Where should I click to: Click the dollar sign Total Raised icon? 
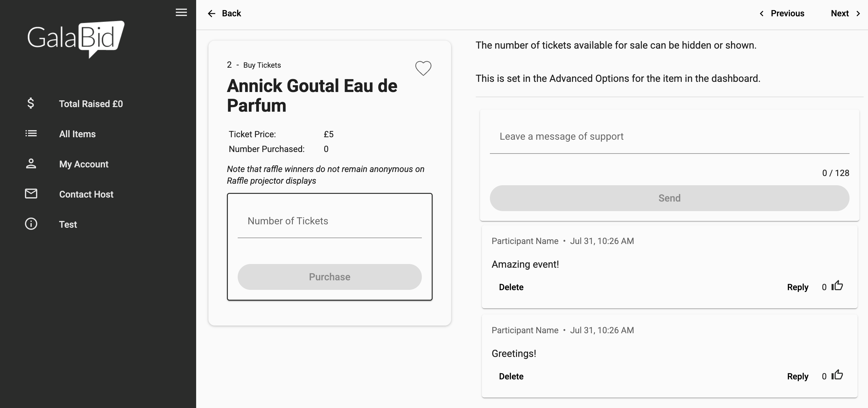(31, 103)
